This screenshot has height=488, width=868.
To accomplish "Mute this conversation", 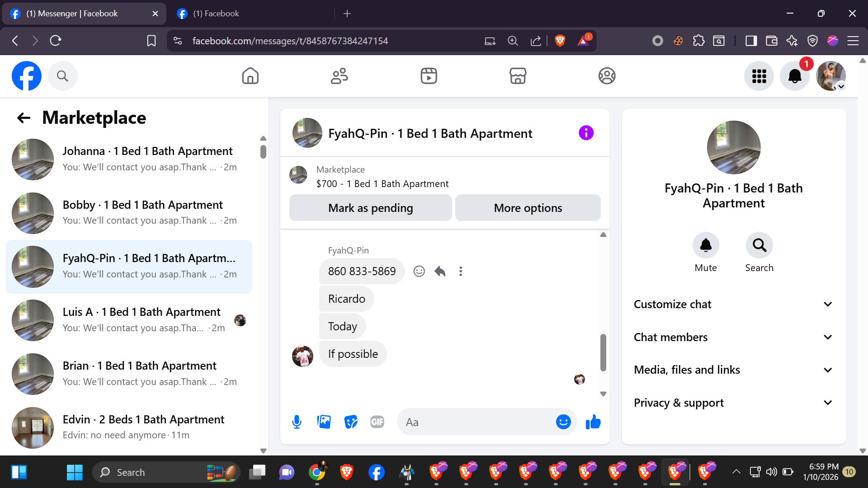I will 705,245.
